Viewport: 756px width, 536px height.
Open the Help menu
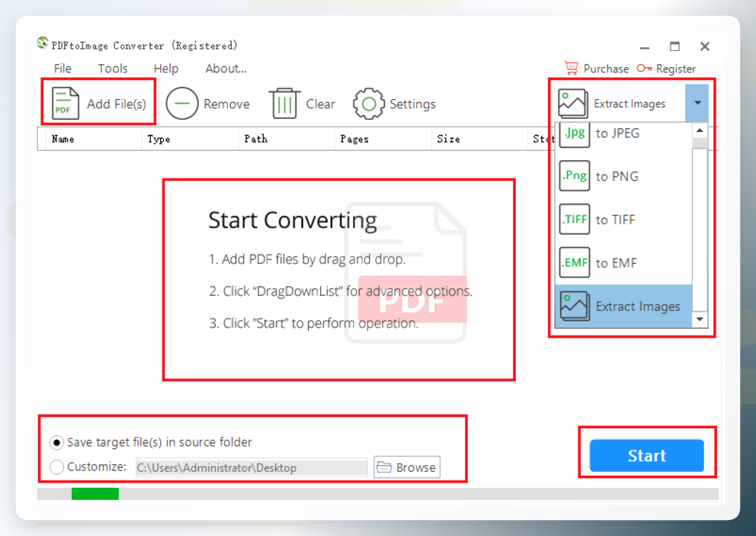pyautogui.click(x=166, y=69)
